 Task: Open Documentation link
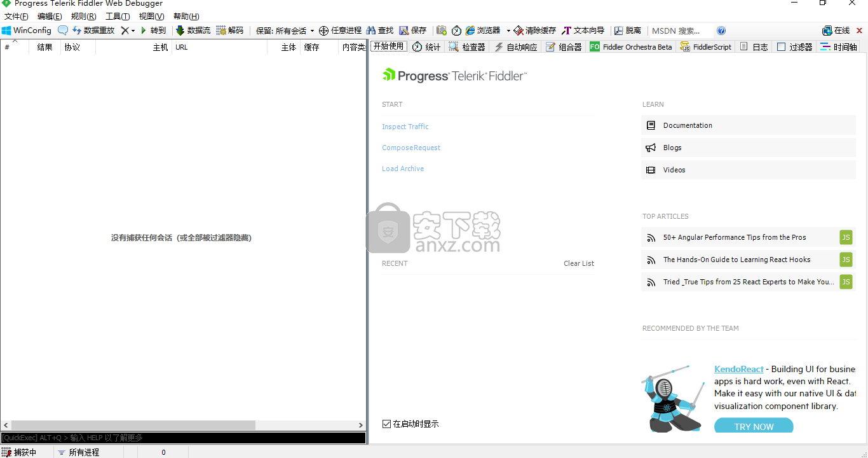tap(749, 125)
